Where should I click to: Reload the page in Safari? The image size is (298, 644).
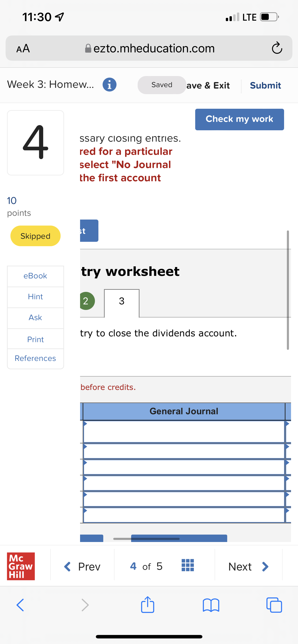pyautogui.click(x=277, y=48)
